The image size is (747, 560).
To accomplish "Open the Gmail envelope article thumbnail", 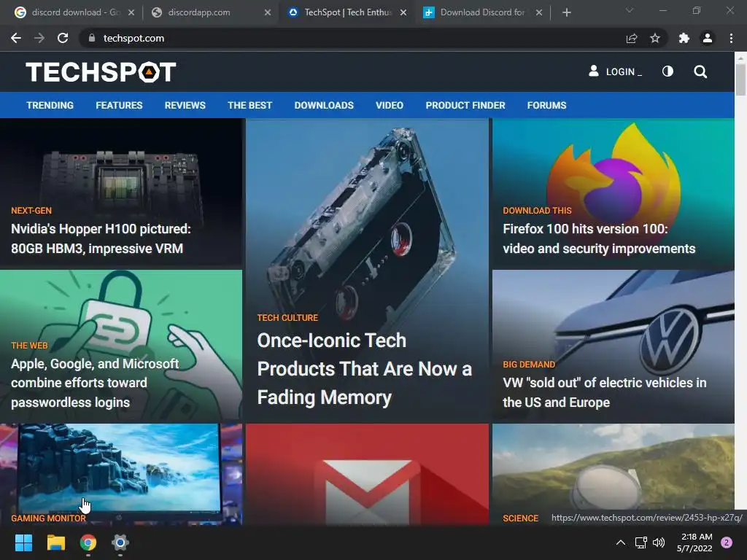I will (x=368, y=474).
